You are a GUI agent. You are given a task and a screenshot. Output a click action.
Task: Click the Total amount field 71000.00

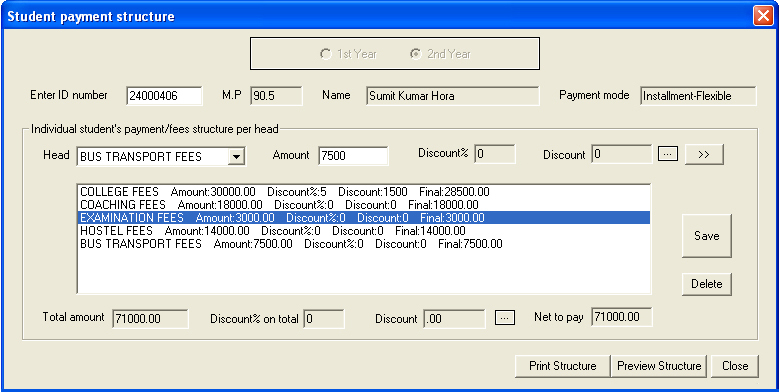(x=151, y=319)
